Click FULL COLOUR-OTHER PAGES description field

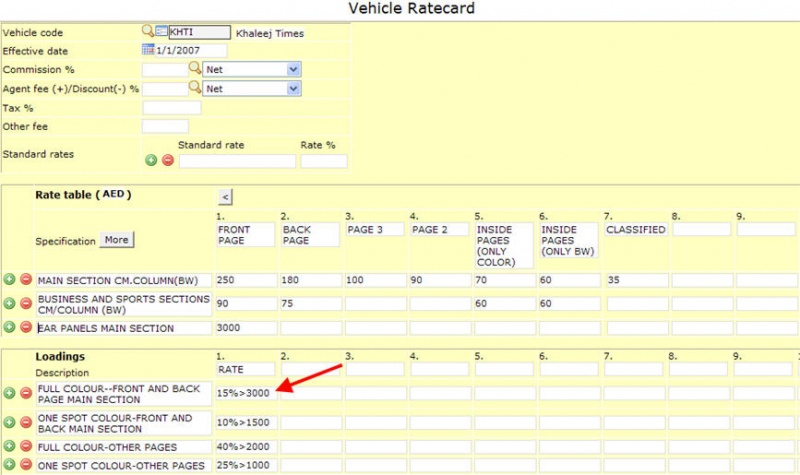pyautogui.click(x=124, y=447)
